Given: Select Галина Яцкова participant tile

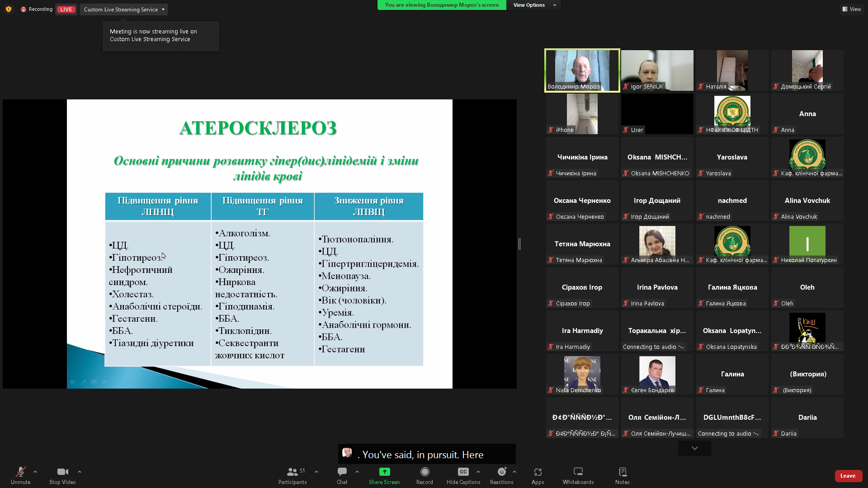Looking at the screenshot, I should pyautogui.click(x=732, y=287).
